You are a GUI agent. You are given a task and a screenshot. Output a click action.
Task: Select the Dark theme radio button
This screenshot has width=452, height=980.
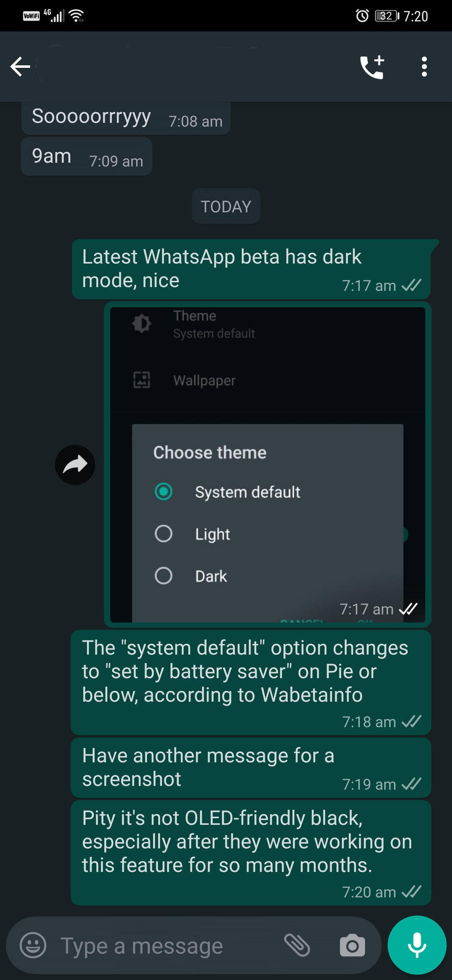click(x=163, y=576)
